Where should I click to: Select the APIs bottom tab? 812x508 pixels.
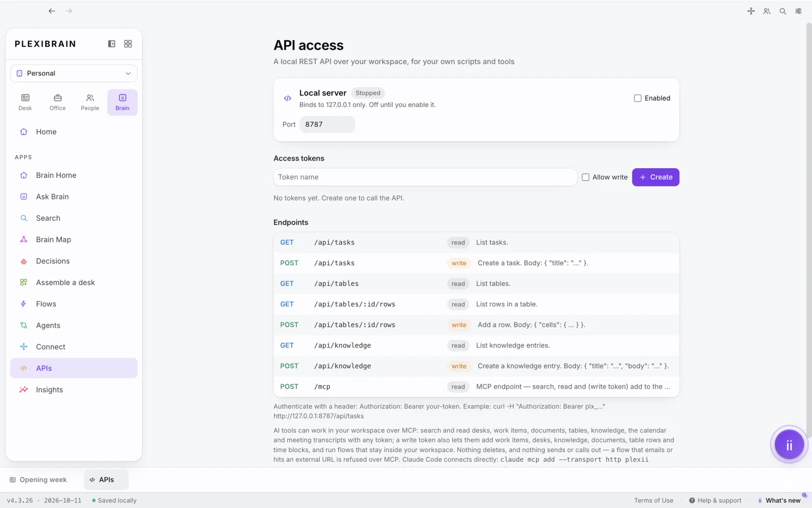pyautogui.click(x=106, y=480)
